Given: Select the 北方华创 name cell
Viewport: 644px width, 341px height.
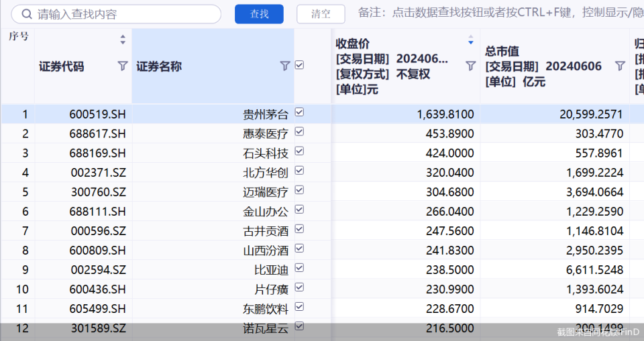Looking at the screenshot, I should click(x=213, y=172).
